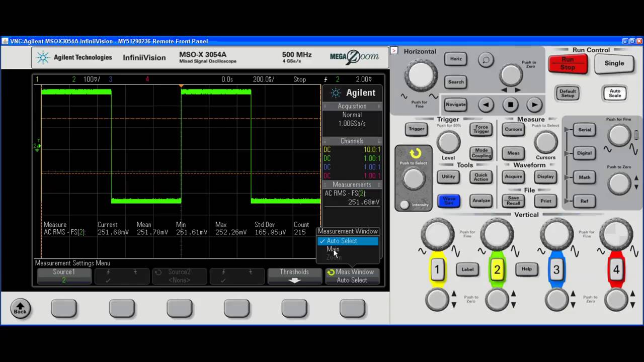The width and height of the screenshot is (644, 362).
Task: Open the Trigger menu
Action: (x=416, y=129)
